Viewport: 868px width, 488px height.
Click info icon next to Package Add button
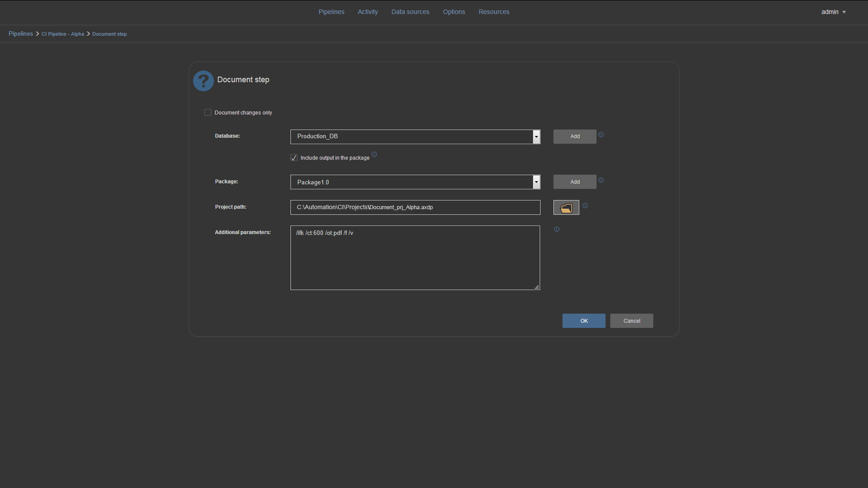[601, 180]
